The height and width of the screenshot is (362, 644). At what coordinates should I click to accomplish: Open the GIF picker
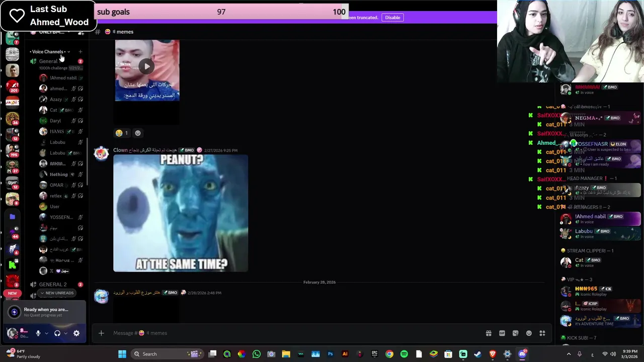pyautogui.click(x=502, y=333)
